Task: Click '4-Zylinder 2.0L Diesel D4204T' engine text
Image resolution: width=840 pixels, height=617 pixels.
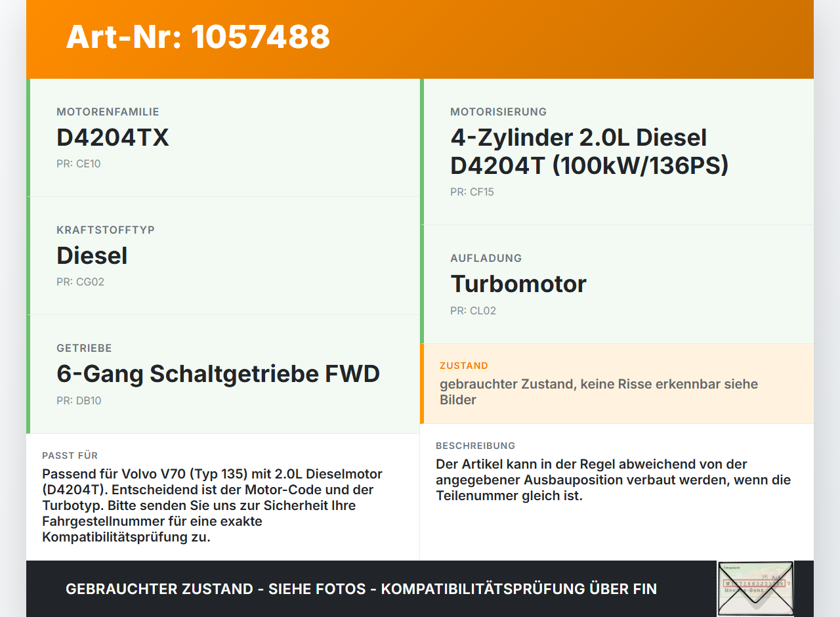Action: [x=589, y=152]
